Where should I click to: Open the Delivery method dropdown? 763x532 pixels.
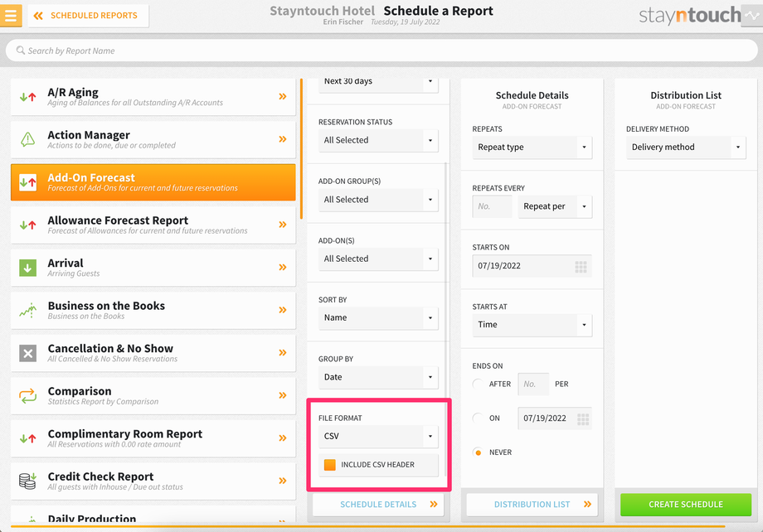[x=686, y=147]
